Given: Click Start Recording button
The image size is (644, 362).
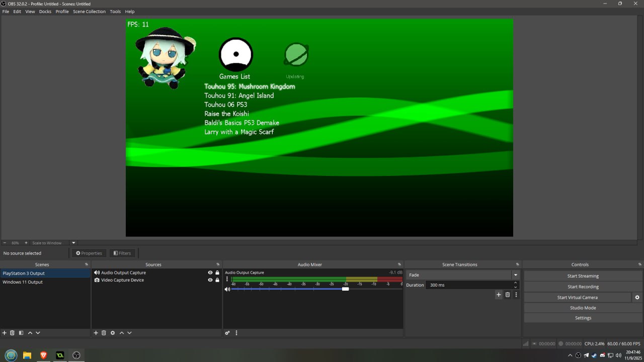Looking at the screenshot, I should click(583, 287).
